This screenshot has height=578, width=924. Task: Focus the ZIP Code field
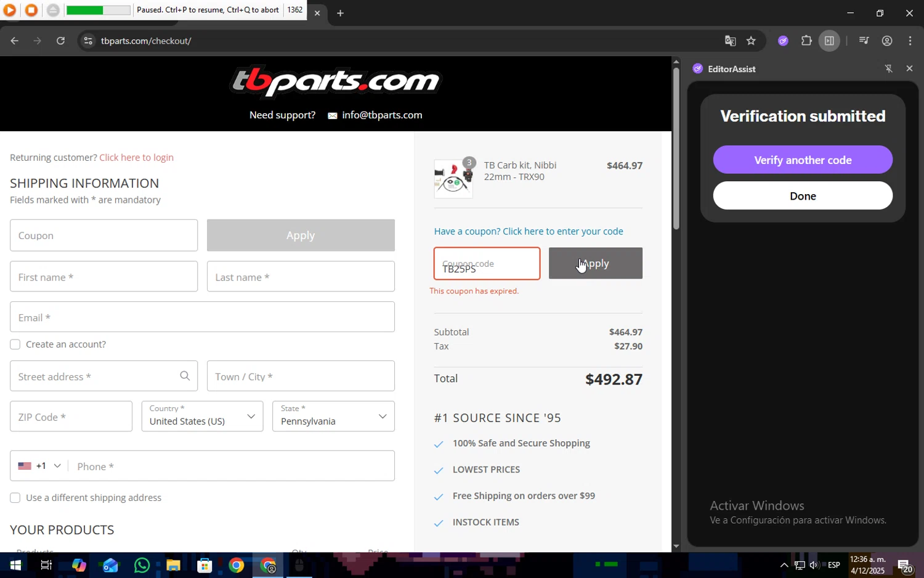tap(71, 417)
